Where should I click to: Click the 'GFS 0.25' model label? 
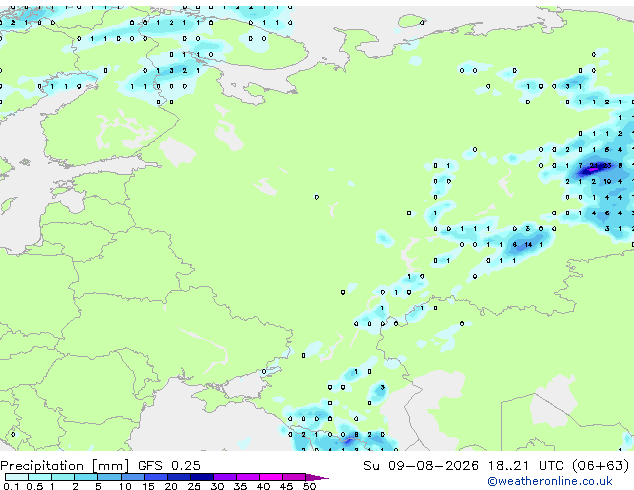point(169,466)
